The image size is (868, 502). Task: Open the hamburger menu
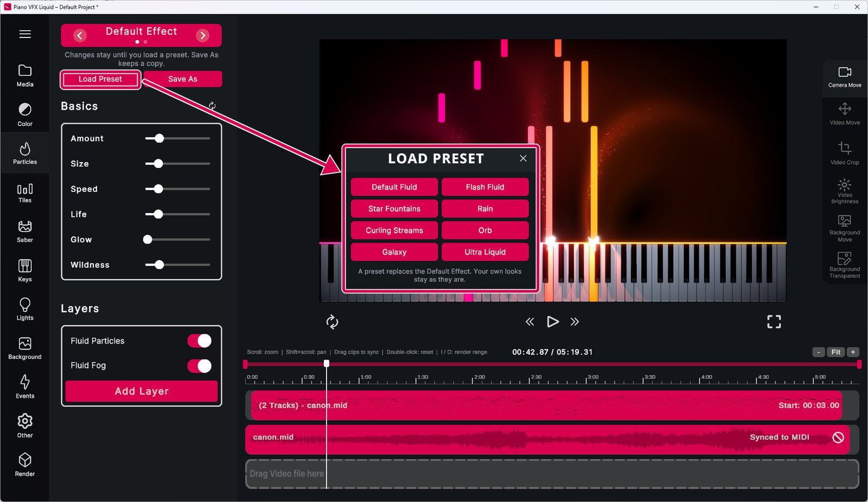tap(25, 34)
